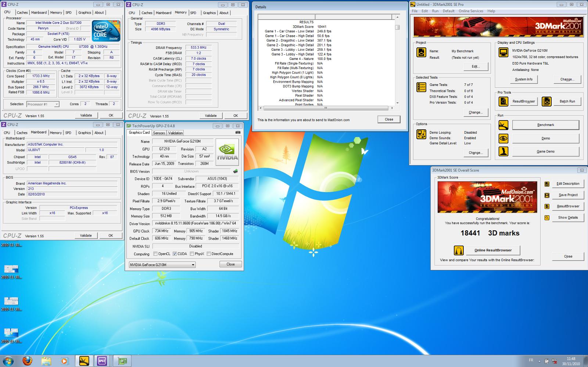The height and width of the screenshot is (367, 588).
Task: Toggle the CUDA checkbox in GPU-Z
Action: [175, 254]
